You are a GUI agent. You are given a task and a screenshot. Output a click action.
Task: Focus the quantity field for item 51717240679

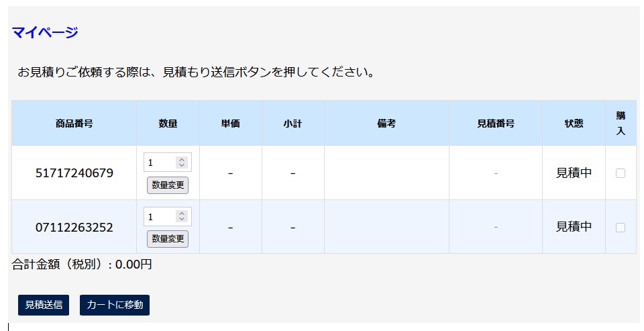[160, 162]
